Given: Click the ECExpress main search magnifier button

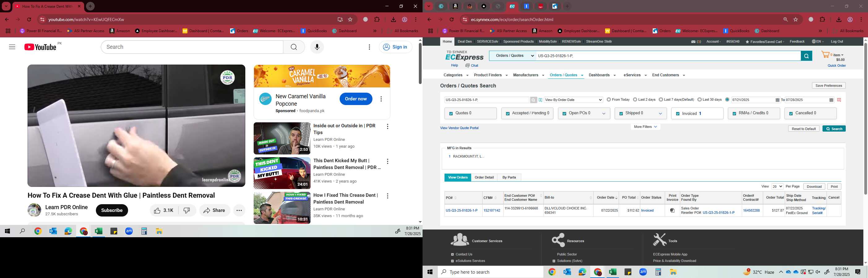Looking at the screenshot, I should (806, 56).
